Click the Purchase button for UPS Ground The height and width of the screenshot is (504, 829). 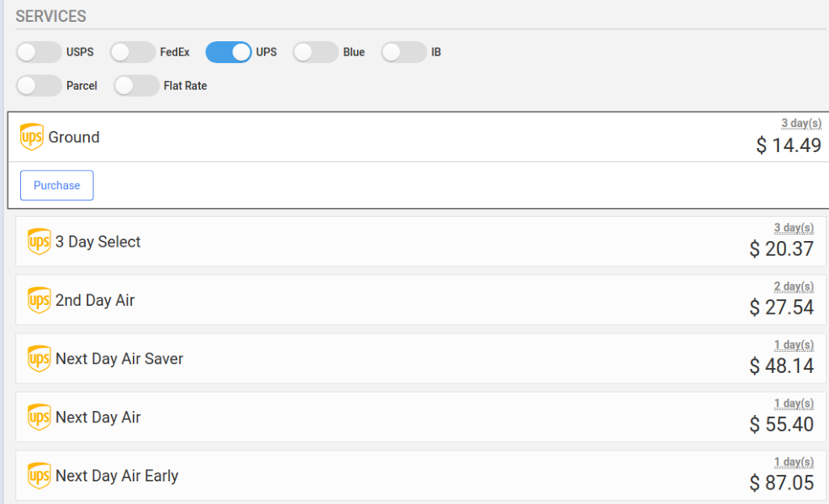(56, 185)
